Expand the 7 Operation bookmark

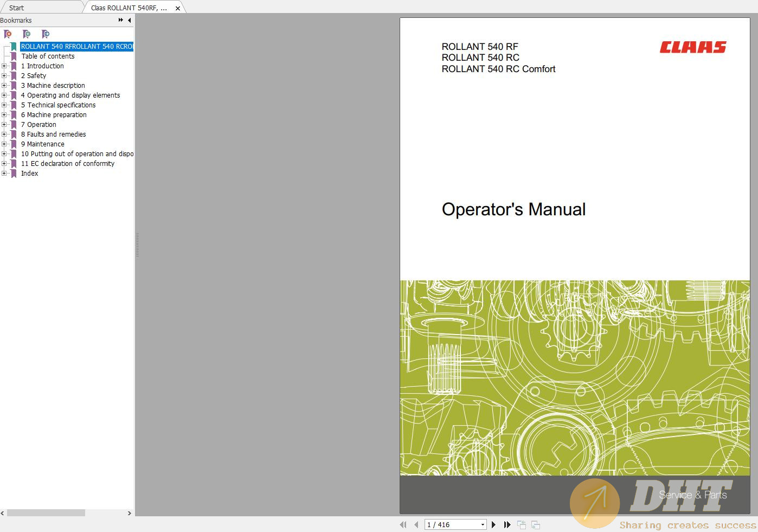[4, 125]
